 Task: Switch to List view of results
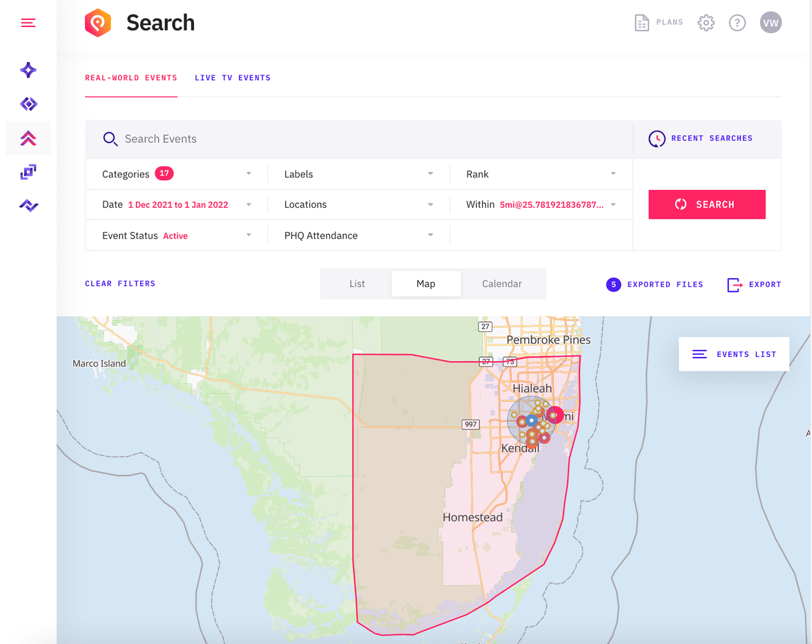(357, 283)
